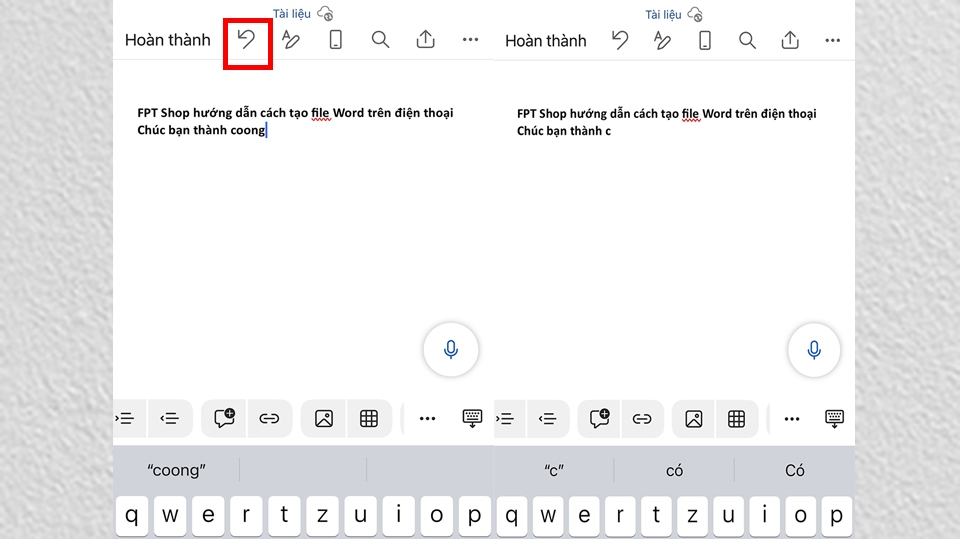Open the top more options menu in the left screen
The image size is (960, 539).
point(470,40)
